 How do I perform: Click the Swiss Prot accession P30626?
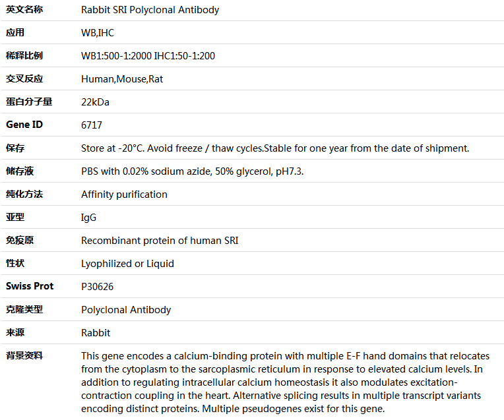(x=96, y=287)
